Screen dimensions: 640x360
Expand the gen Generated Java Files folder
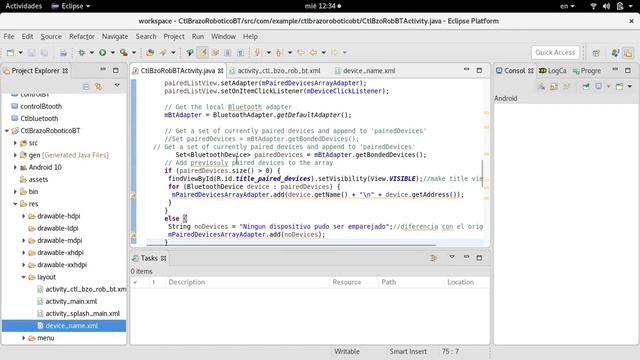15,155
